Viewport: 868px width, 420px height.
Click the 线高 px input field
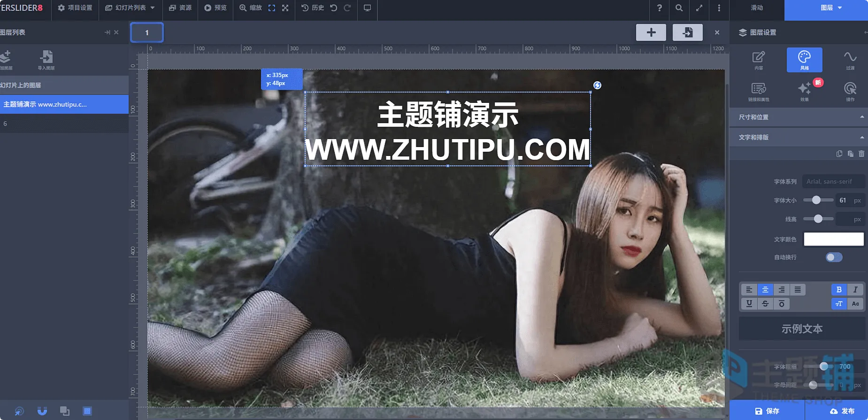(851, 219)
